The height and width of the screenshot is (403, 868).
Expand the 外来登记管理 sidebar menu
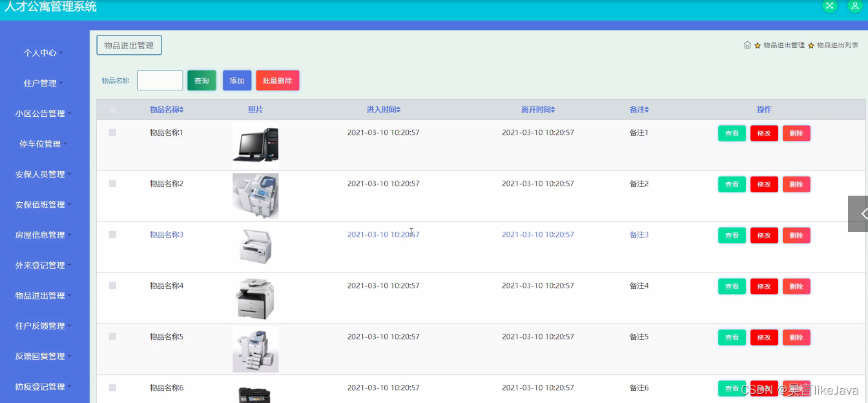click(x=44, y=265)
